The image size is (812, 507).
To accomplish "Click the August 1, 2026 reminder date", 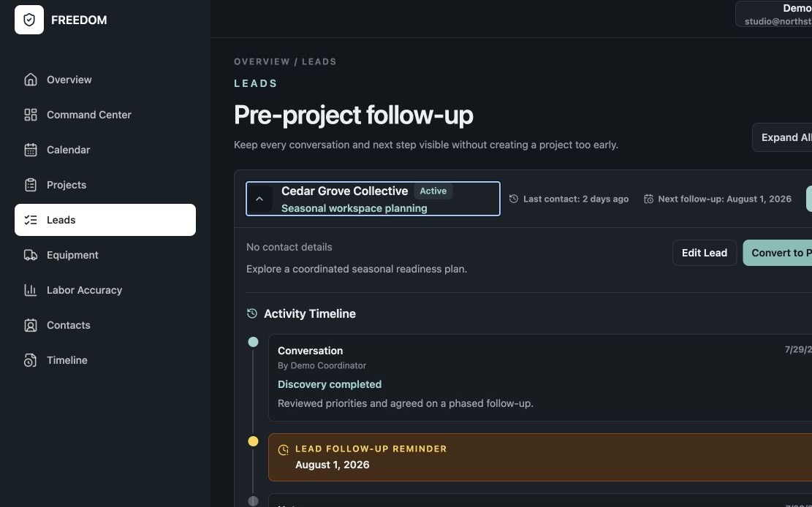I will point(333,465).
